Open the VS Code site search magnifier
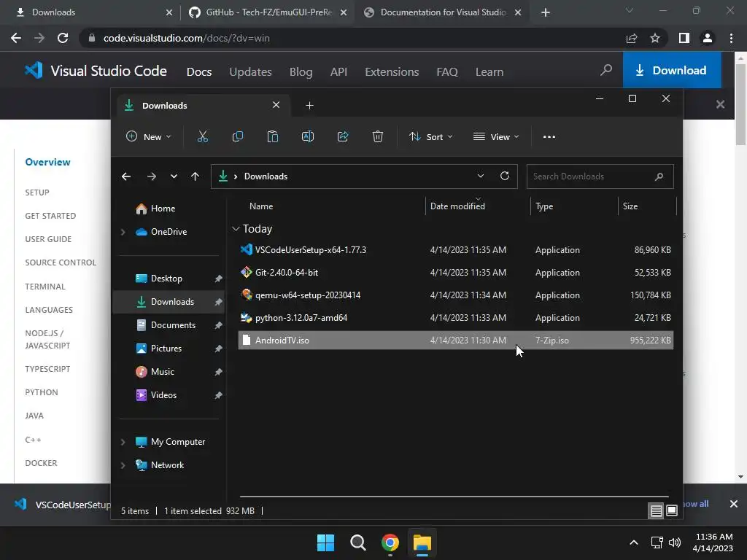Image resolution: width=747 pixels, height=560 pixels. (606, 71)
